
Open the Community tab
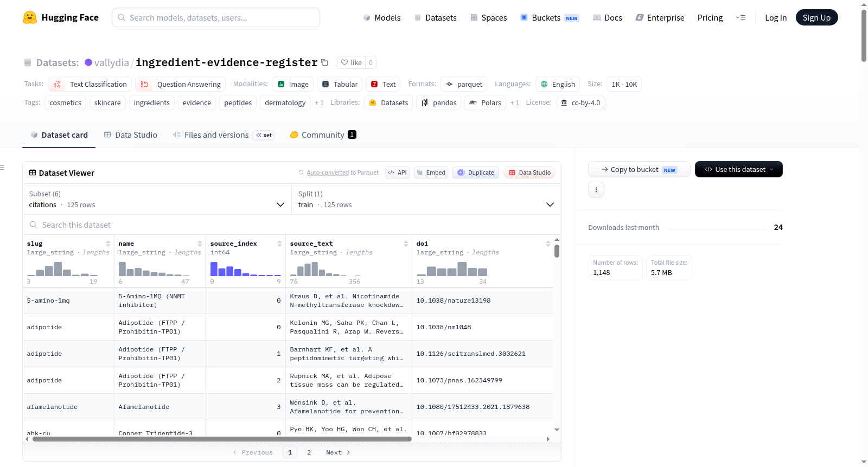pos(323,135)
